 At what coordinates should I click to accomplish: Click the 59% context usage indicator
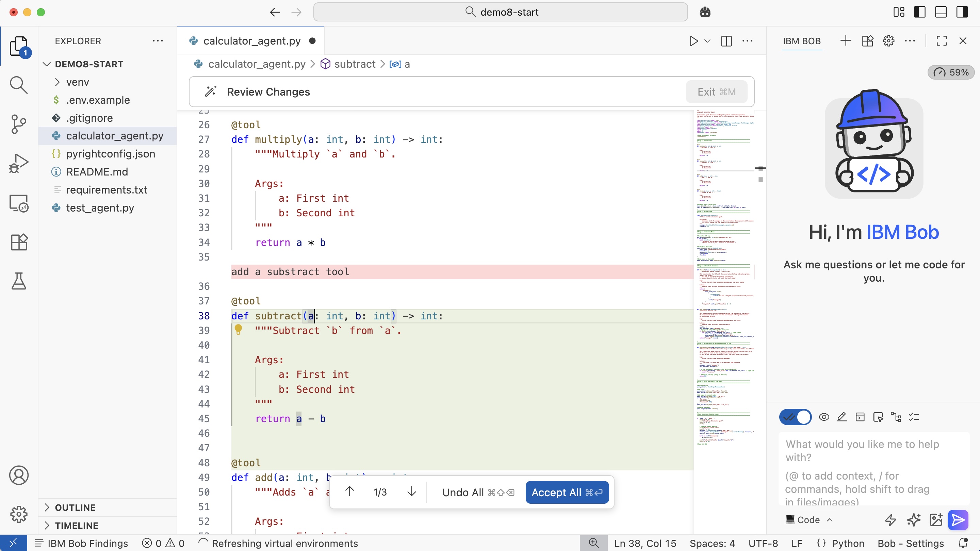(x=951, y=72)
